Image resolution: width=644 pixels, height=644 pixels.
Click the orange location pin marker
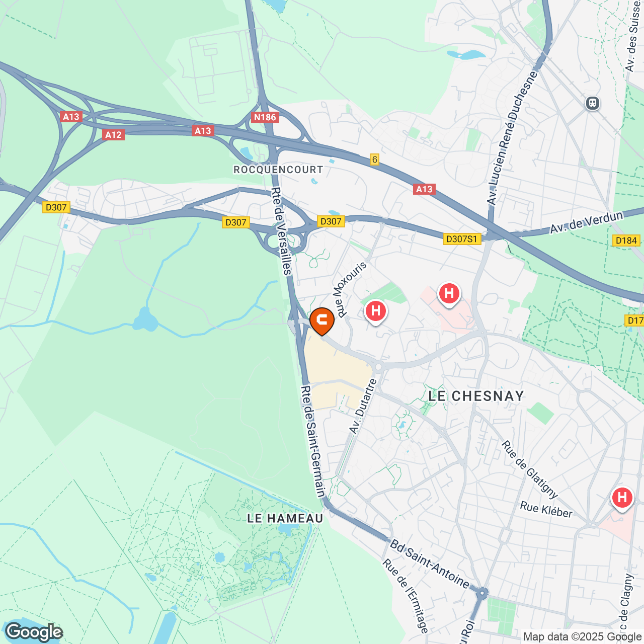point(322,321)
